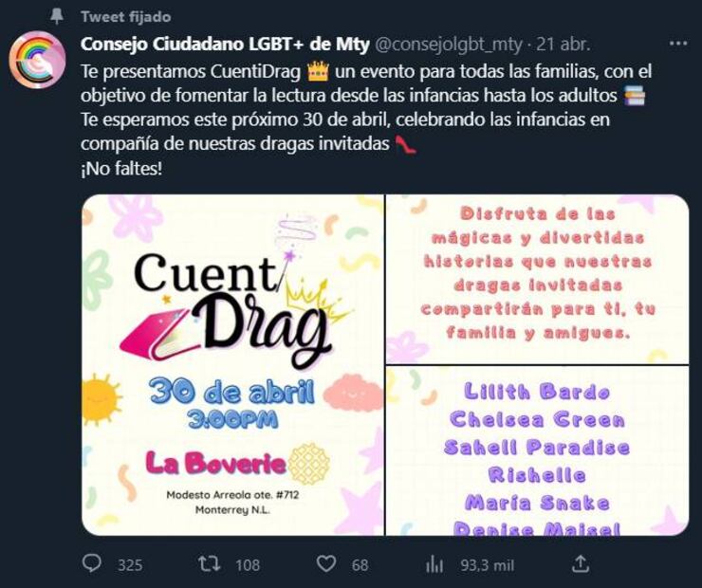
Task: Open the drag performers name list image
Action: click(537, 450)
